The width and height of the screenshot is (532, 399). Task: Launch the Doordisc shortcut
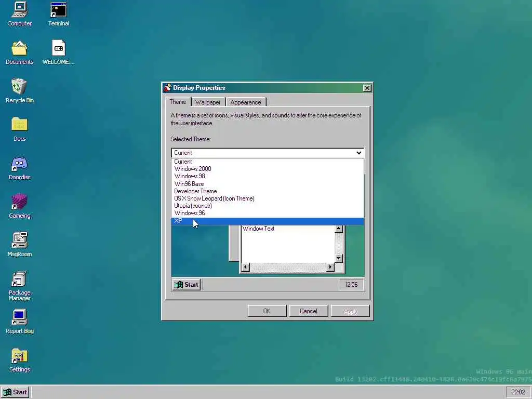[x=19, y=168]
